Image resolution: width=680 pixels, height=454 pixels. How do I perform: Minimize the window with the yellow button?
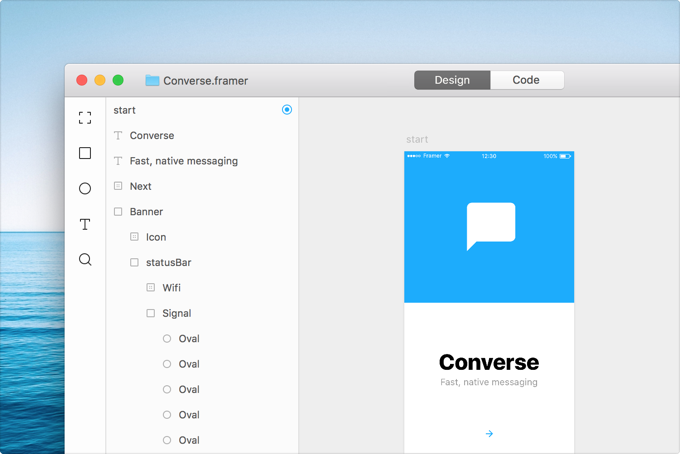point(100,80)
